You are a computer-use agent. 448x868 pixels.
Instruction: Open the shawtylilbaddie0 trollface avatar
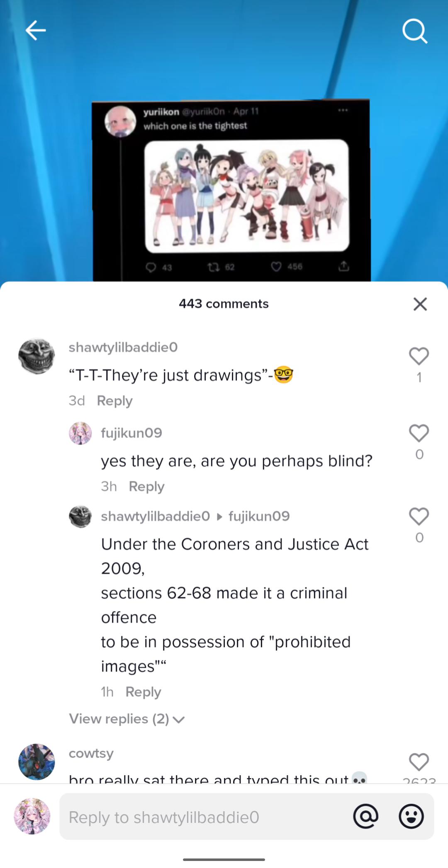click(37, 356)
